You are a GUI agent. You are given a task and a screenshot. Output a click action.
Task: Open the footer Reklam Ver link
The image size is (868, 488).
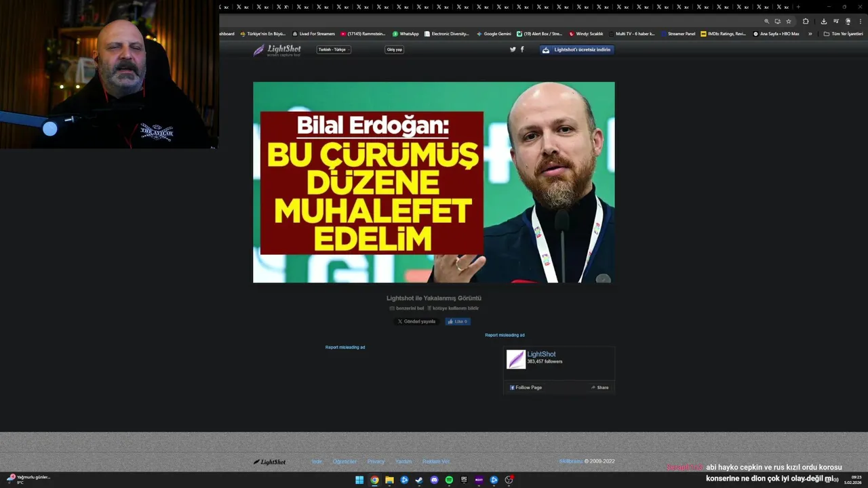pyautogui.click(x=436, y=462)
